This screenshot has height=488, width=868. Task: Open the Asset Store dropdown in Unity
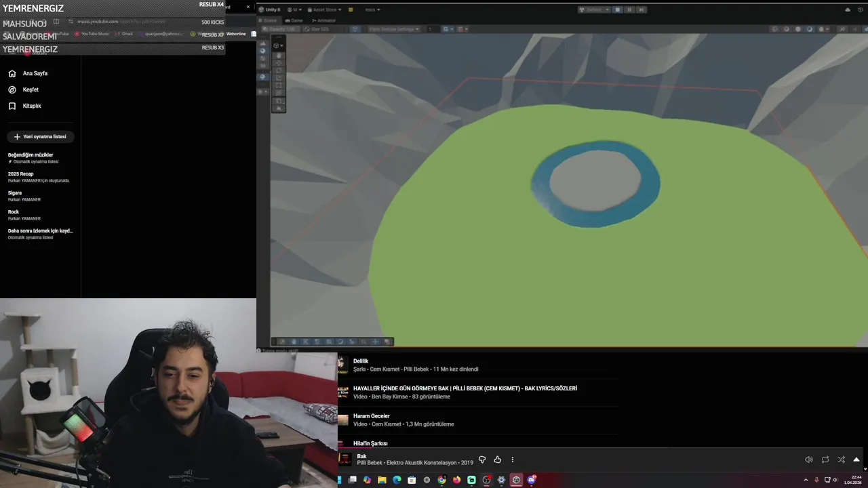(x=325, y=9)
